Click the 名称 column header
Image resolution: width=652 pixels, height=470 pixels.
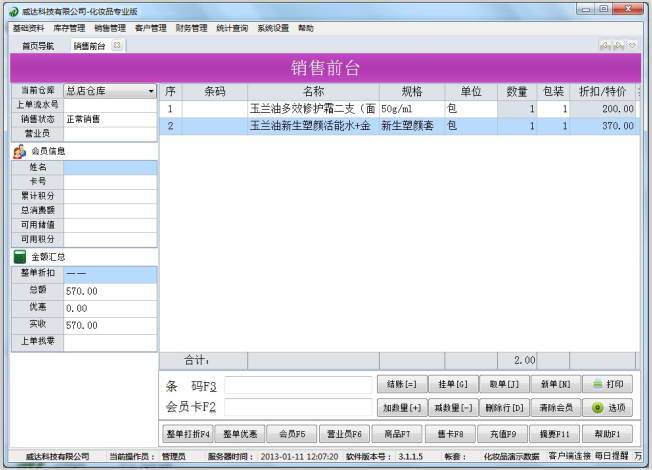coord(313,92)
